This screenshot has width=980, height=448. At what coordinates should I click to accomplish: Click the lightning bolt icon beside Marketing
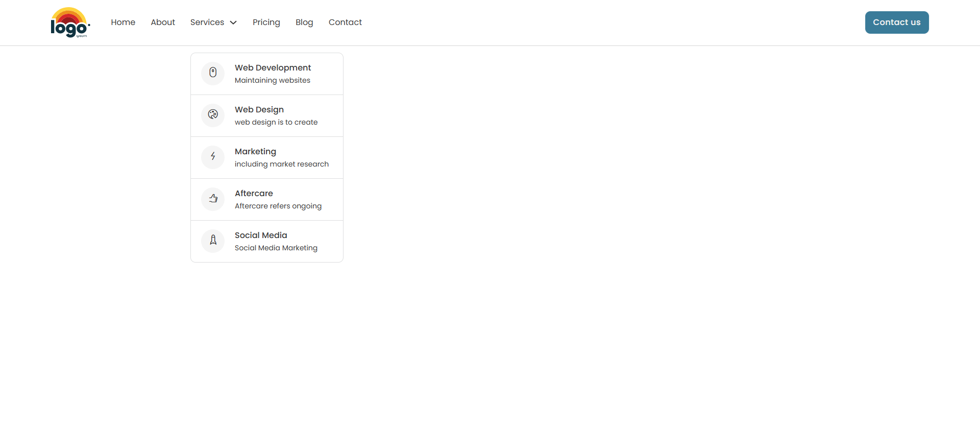coord(213,157)
